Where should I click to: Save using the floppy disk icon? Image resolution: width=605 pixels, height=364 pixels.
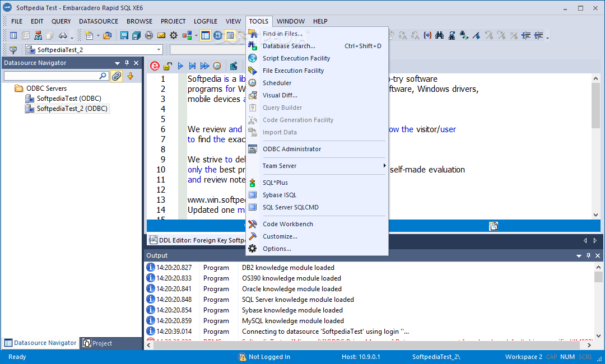pyautogui.click(x=124, y=35)
